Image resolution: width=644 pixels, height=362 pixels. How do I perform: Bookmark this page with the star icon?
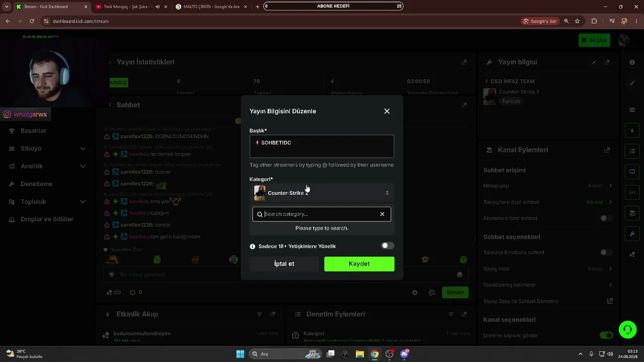(577, 21)
